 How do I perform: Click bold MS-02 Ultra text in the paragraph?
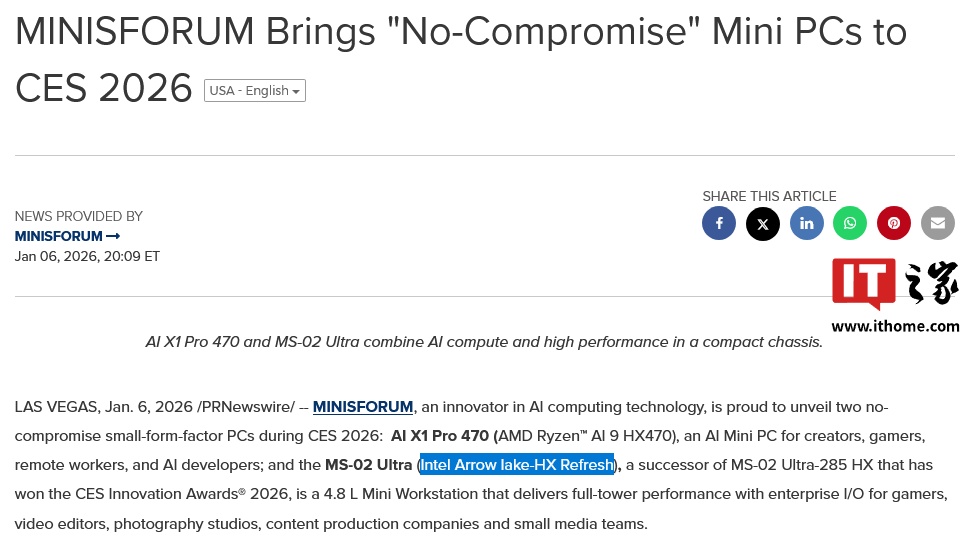[369, 465]
